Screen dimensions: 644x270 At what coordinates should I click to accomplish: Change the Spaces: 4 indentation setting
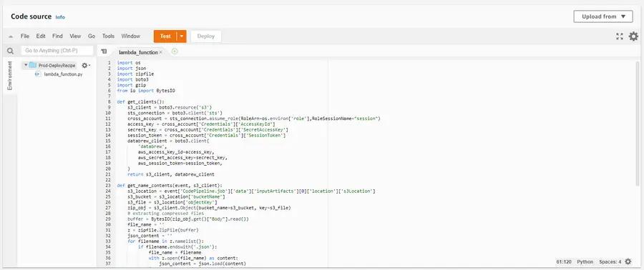coord(610,262)
